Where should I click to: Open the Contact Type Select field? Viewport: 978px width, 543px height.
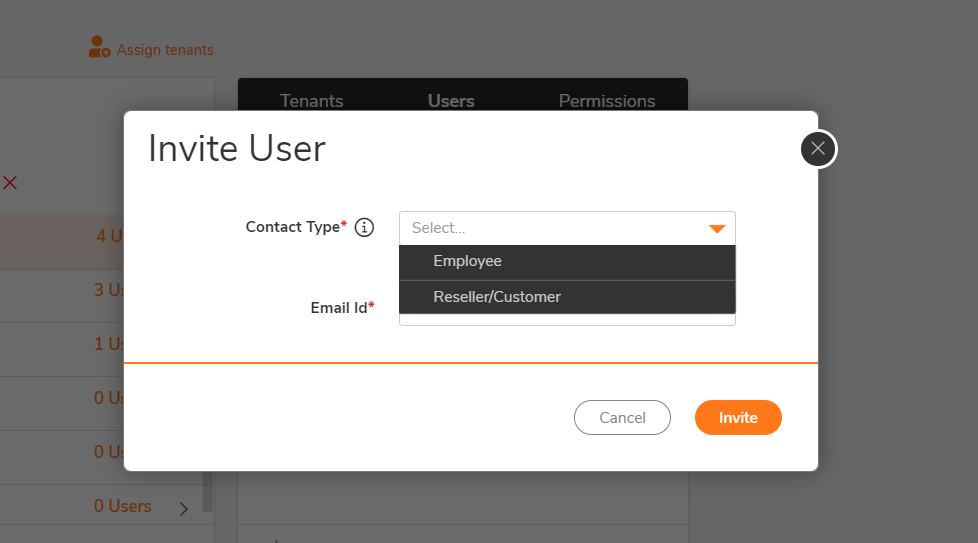[550, 228]
